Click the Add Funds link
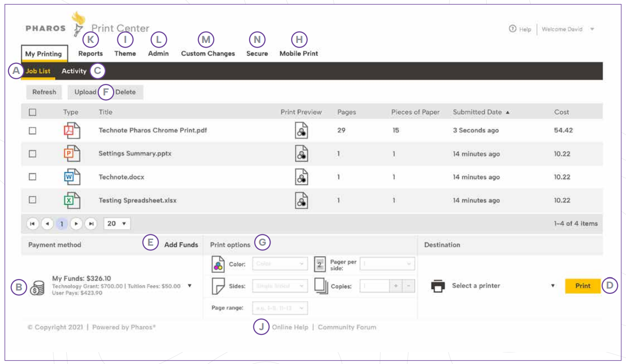 [x=181, y=245]
